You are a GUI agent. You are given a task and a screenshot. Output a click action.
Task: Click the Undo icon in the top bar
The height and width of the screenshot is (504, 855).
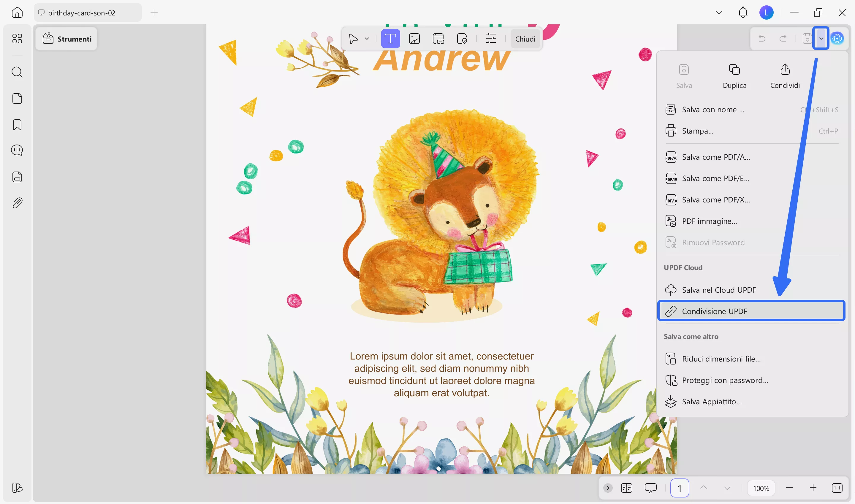762,38
